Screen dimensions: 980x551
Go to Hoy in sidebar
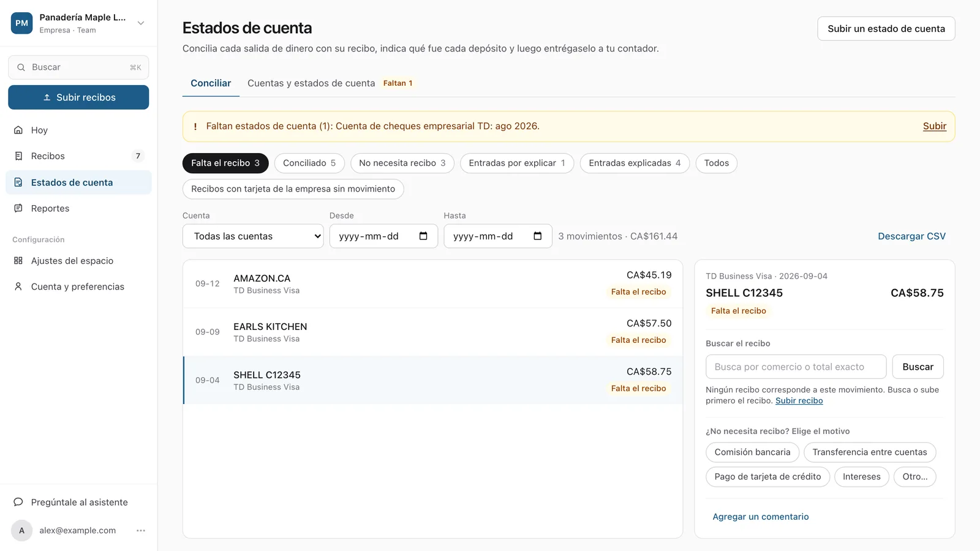click(x=78, y=130)
